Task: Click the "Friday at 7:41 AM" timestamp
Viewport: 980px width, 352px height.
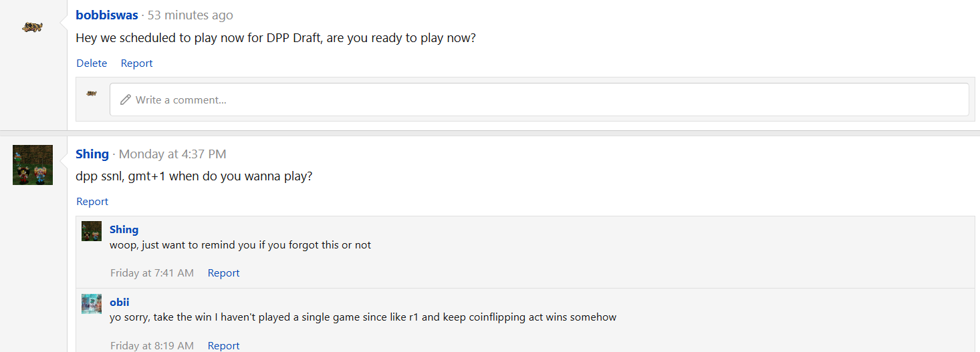Action: (152, 273)
